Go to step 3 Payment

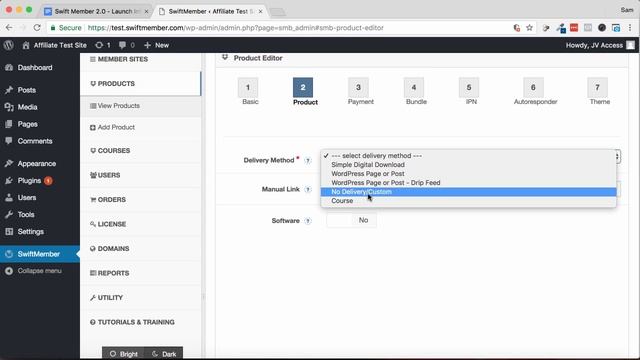(358, 88)
